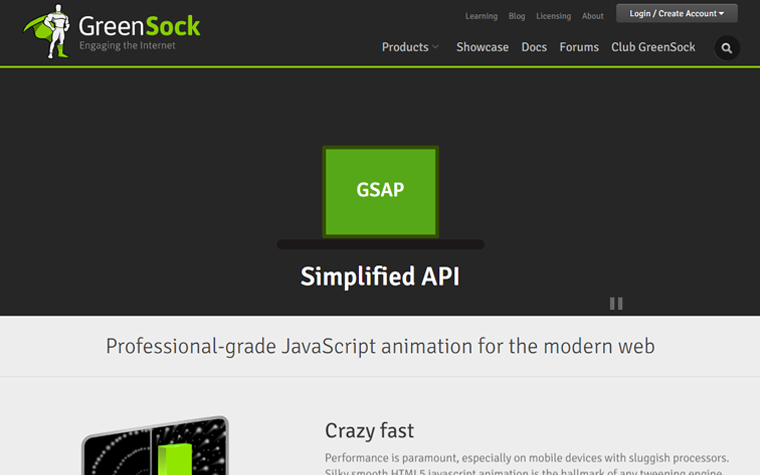The height and width of the screenshot is (475, 760).
Task: Go to the Showcase page
Action: click(x=482, y=47)
